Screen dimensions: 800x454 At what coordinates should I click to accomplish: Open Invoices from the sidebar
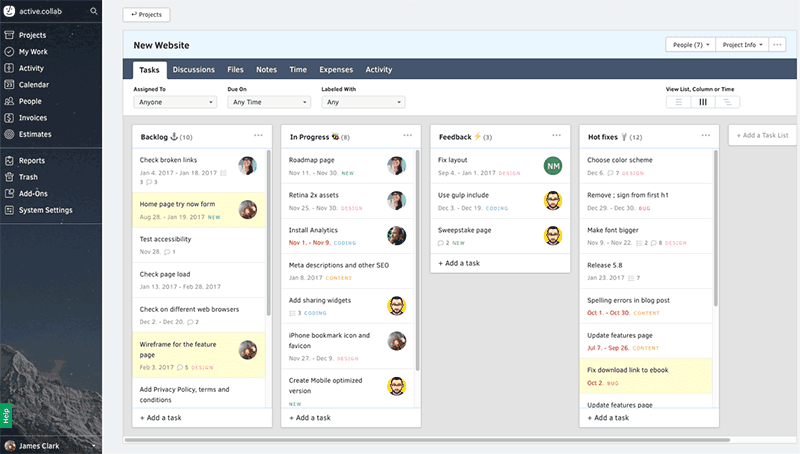click(32, 117)
